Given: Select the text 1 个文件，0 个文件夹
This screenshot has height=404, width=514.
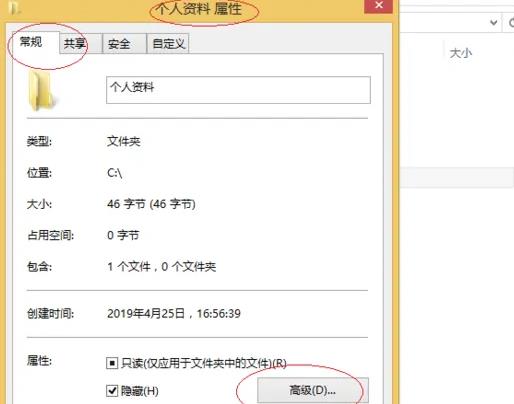Looking at the screenshot, I should pyautogui.click(x=162, y=267).
